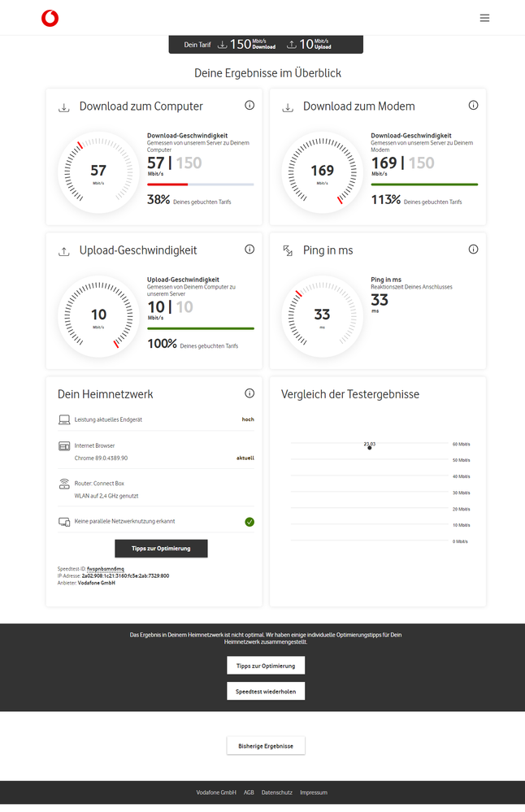Click the green 100% upload progress bar

click(201, 328)
